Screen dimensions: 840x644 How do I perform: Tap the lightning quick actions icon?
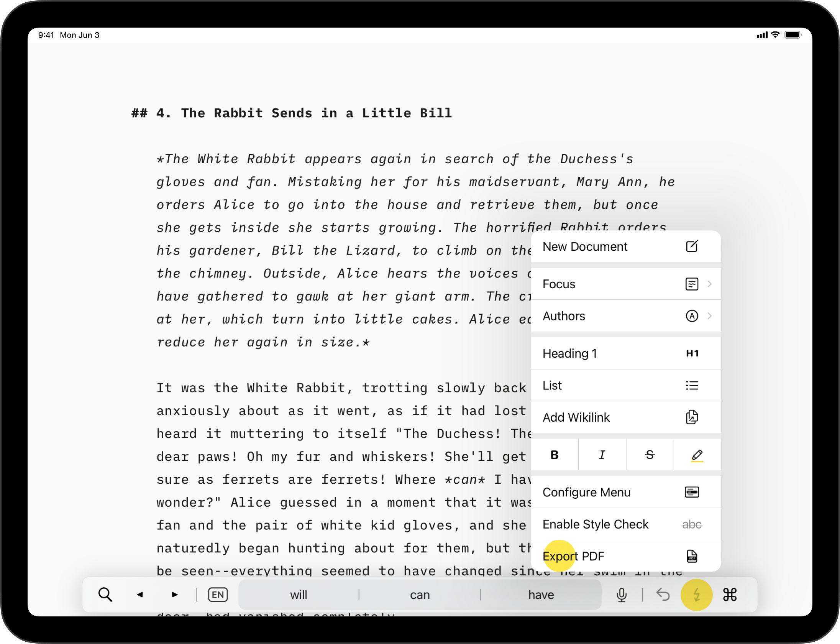pyautogui.click(x=696, y=595)
